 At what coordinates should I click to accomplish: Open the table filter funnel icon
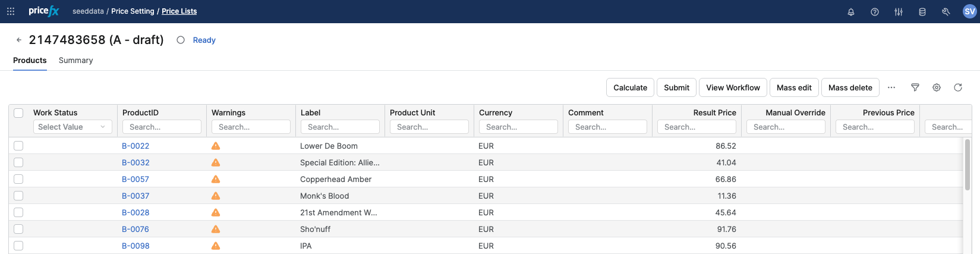(x=915, y=87)
